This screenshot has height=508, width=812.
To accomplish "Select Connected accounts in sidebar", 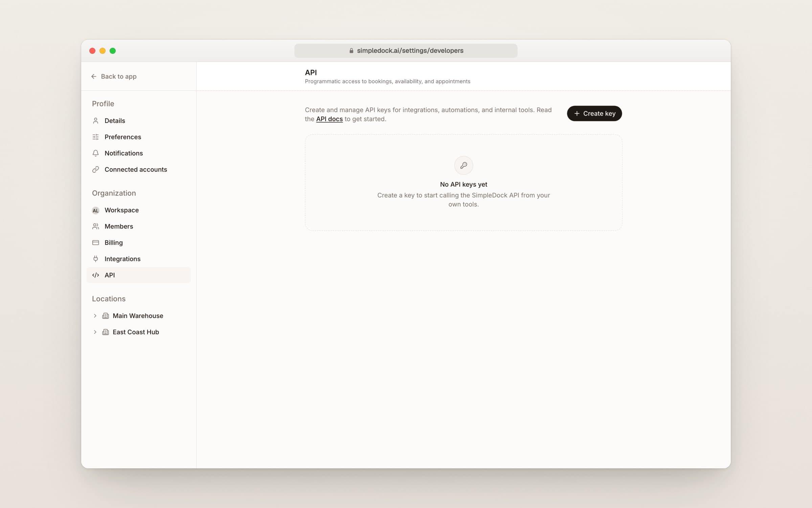I will tap(139, 169).
